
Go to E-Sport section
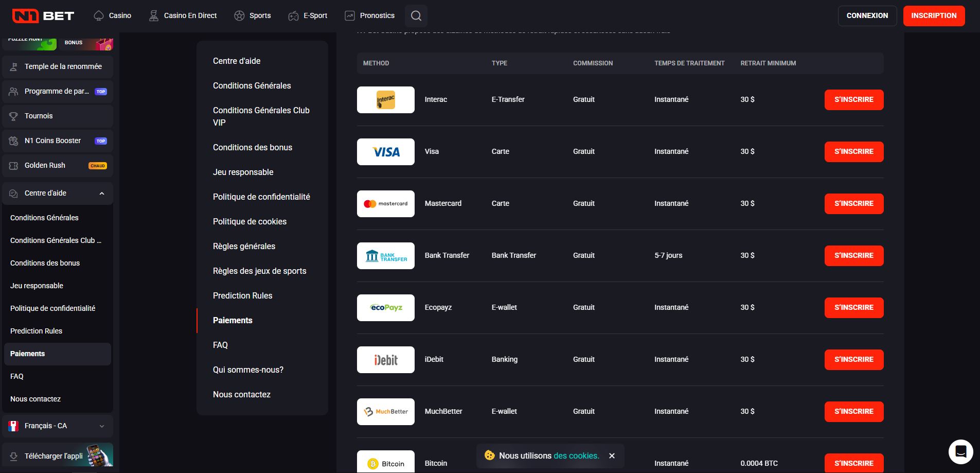coord(308,16)
